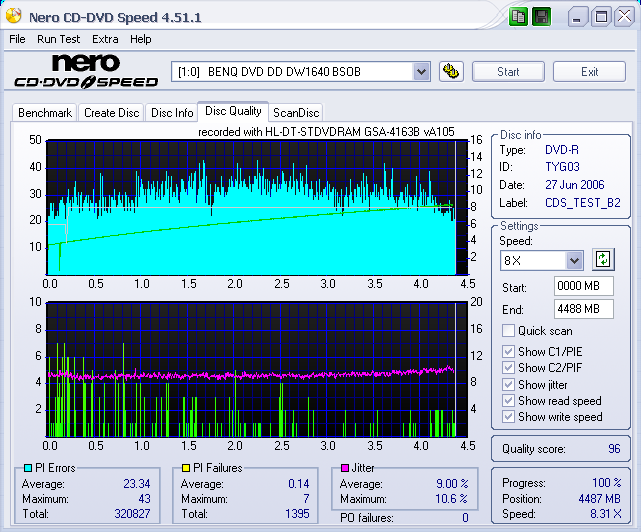Image resolution: width=641 pixels, height=532 pixels.
Task: Click the End position input field
Action: coord(583,309)
